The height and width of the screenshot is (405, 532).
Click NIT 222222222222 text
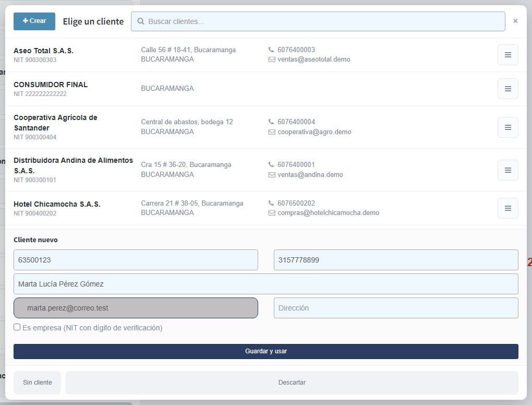(x=40, y=94)
